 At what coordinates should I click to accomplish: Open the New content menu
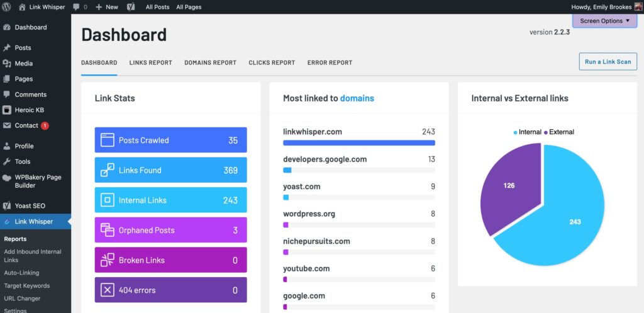pyautogui.click(x=107, y=7)
